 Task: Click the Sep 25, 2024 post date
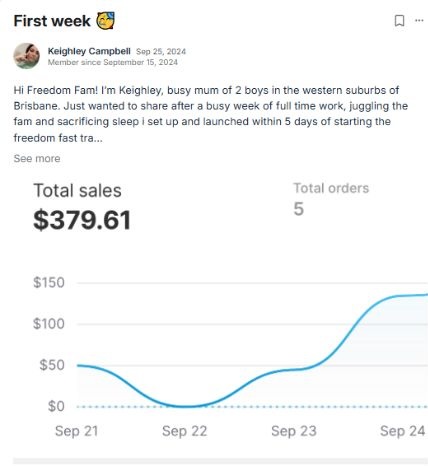[x=161, y=52]
